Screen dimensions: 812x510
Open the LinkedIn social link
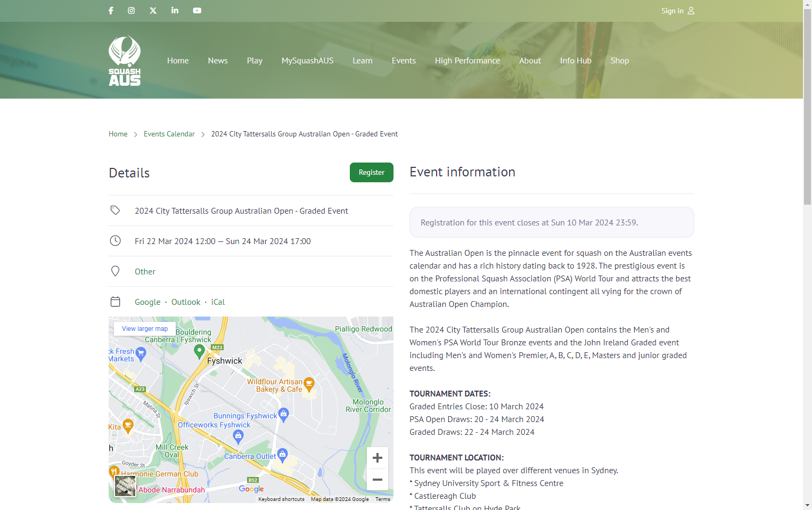(x=175, y=11)
